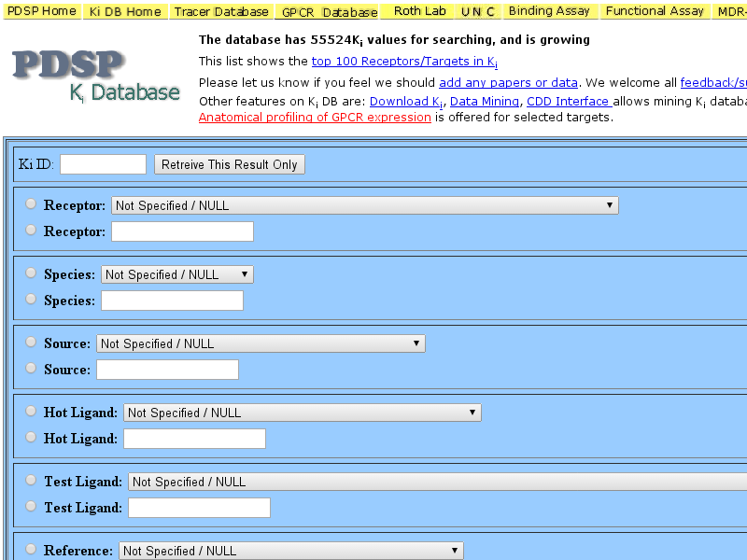Select the Receptor text-field radio button

[x=31, y=231]
